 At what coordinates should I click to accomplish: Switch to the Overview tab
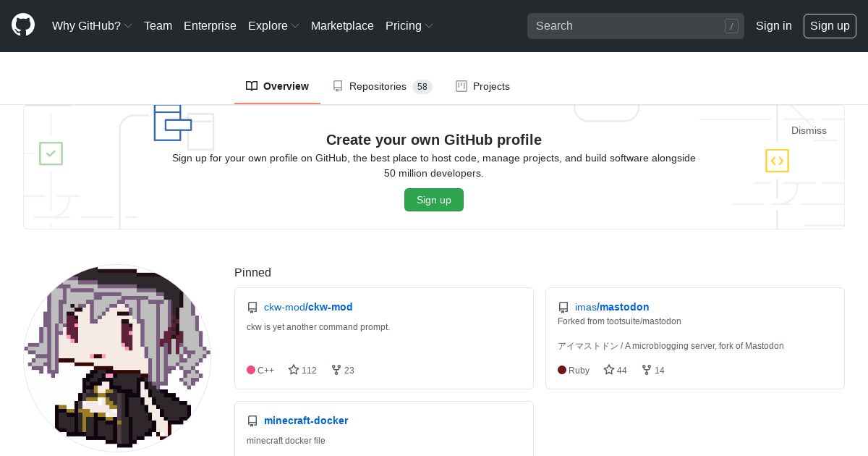(277, 86)
